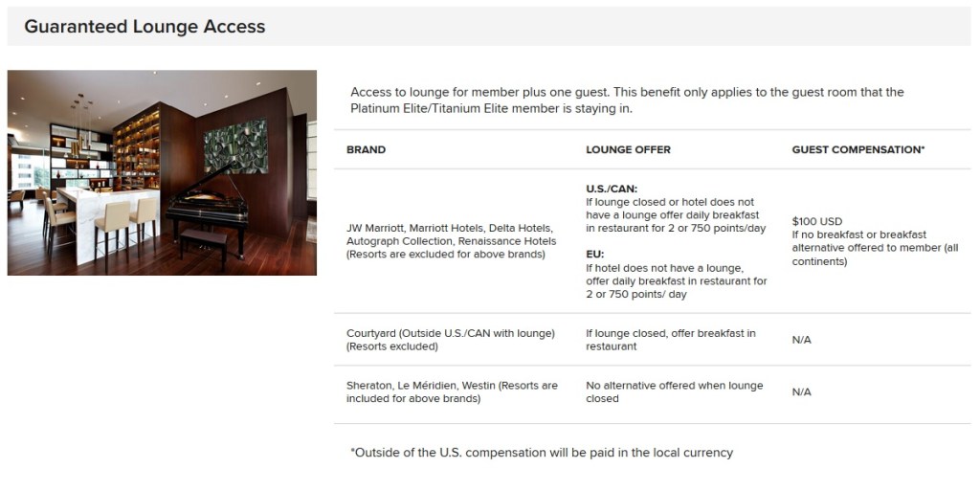Click the grand piano in the photo

211,206
